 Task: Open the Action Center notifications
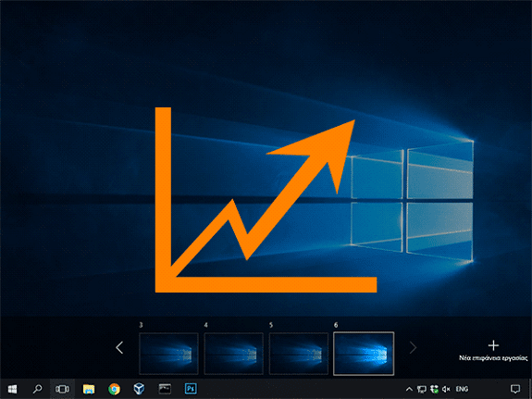click(515, 389)
